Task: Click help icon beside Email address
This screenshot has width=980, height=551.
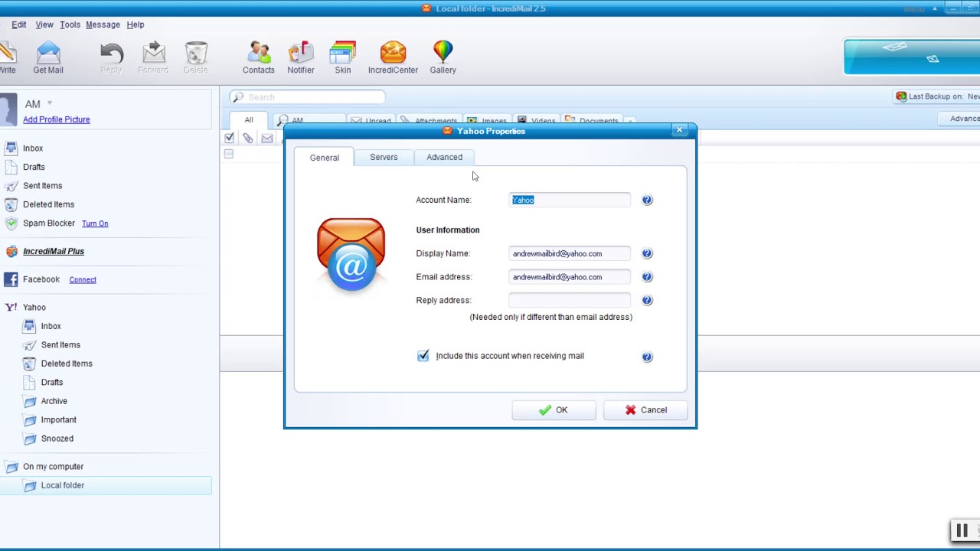Action: point(647,277)
